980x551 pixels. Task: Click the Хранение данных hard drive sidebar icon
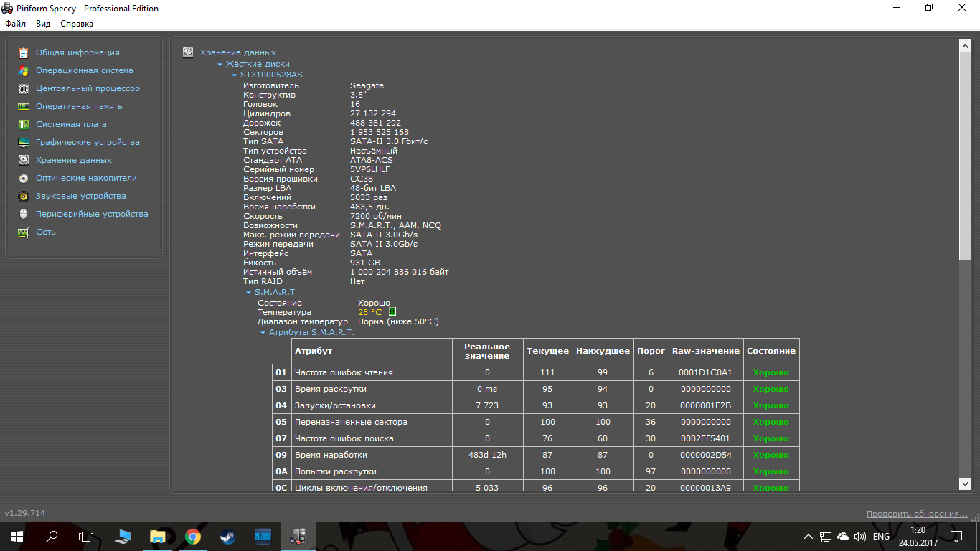coord(24,160)
